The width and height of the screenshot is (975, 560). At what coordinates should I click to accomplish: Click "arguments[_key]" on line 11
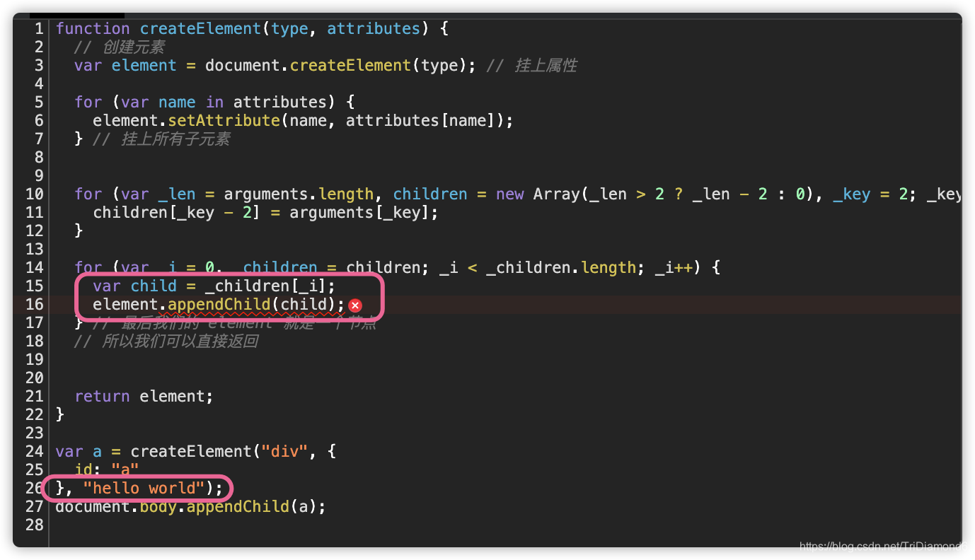[359, 212]
